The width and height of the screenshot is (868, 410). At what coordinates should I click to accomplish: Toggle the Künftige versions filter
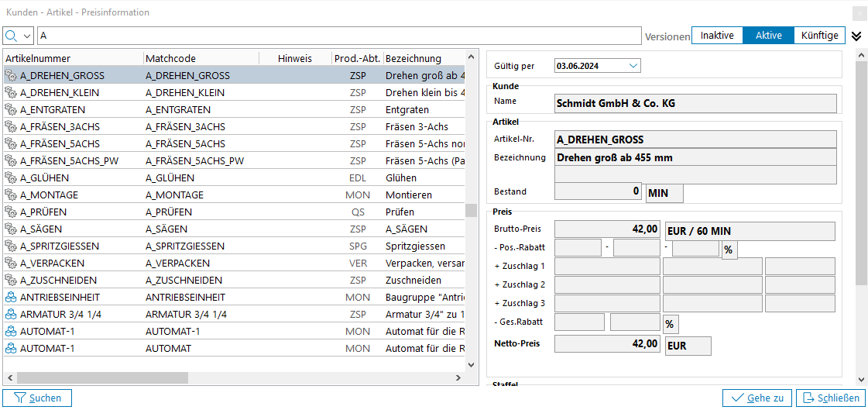coord(819,36)
